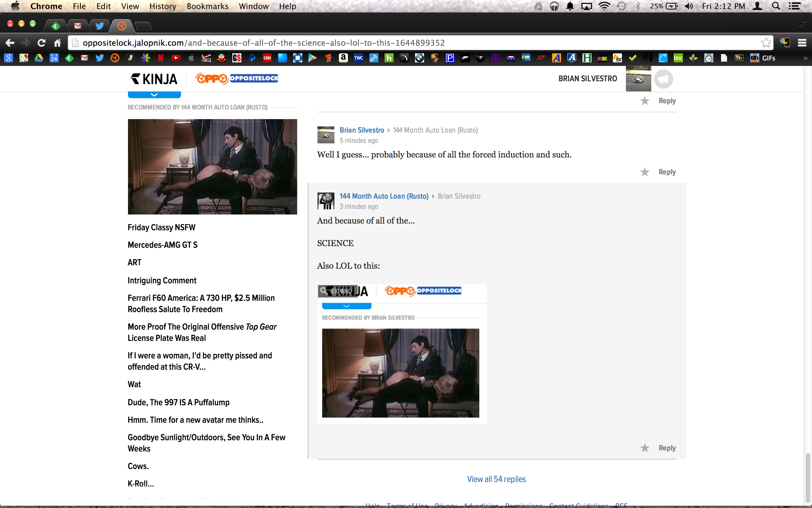Reply to Rusto's SCIENCE comment
Viewport: 812px width, 508px height.
667,448
